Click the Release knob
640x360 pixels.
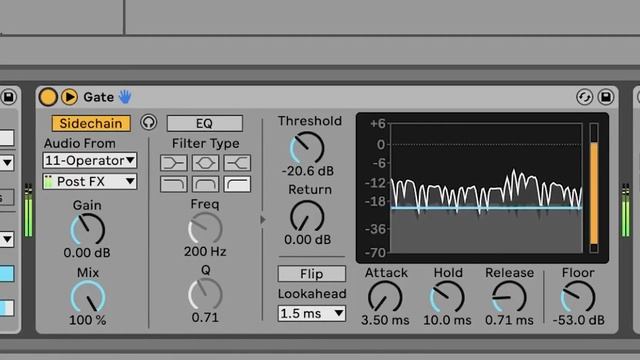click(509, 297)
